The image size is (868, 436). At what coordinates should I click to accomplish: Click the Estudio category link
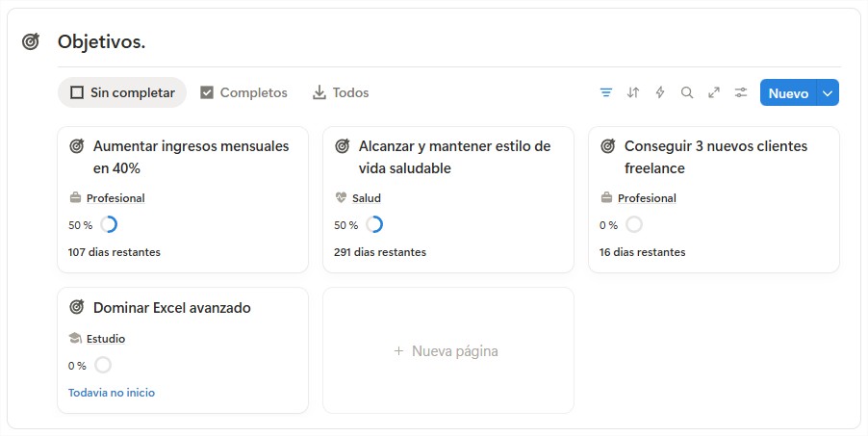click(x=106, y=339)
